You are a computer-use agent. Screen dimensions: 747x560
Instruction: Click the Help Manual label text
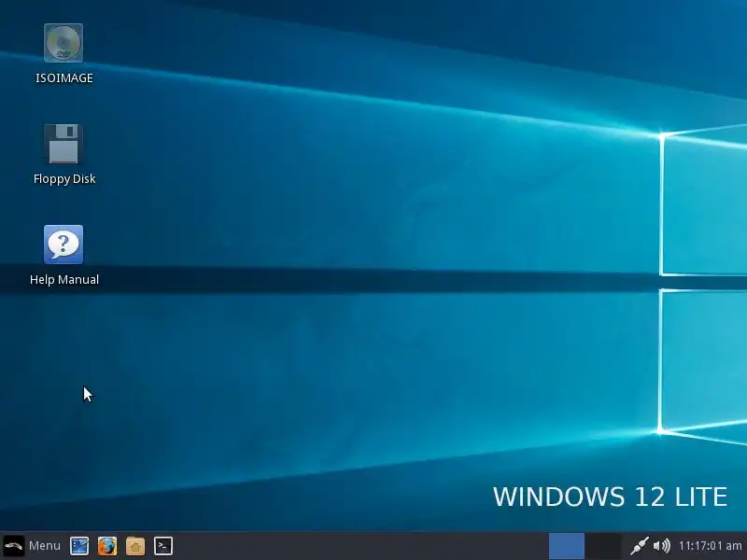(x=64, y=279)
